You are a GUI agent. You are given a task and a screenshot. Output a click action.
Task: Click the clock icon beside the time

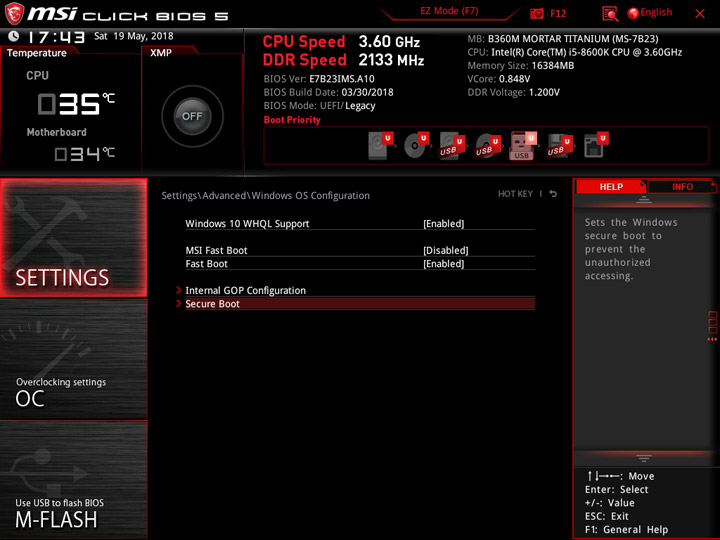pyautogui.click(x=14, y=36)
